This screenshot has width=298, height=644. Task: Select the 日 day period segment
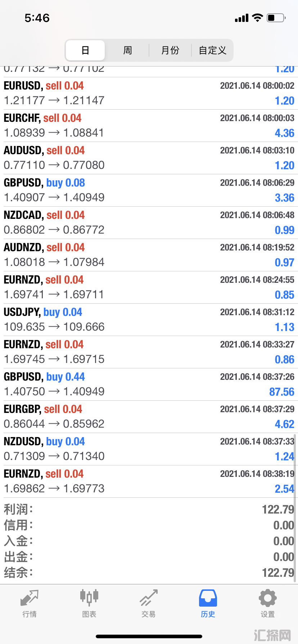[85, 50]
